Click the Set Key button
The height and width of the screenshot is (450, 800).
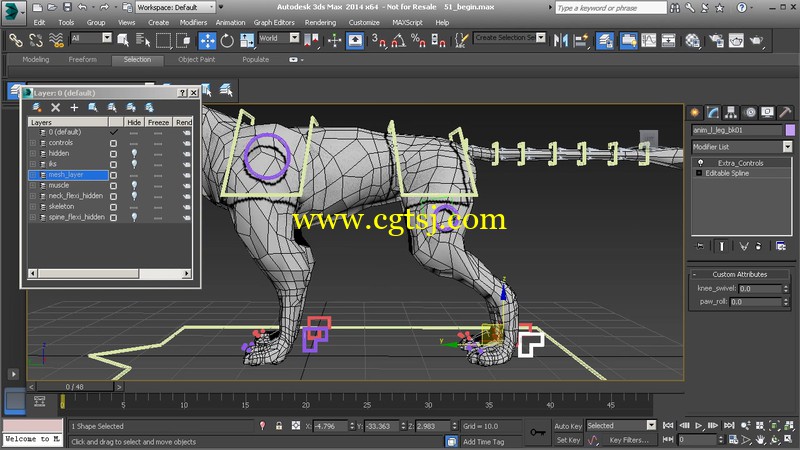pos(568,440)
